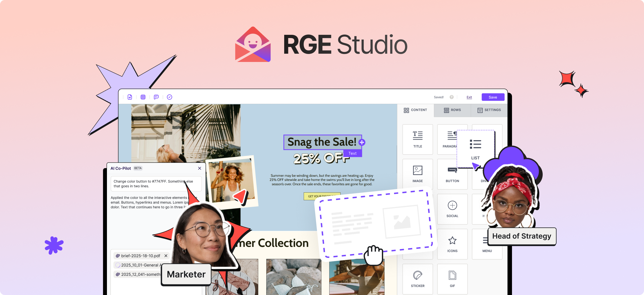Select the IMAGE content block

pos(418,174)
